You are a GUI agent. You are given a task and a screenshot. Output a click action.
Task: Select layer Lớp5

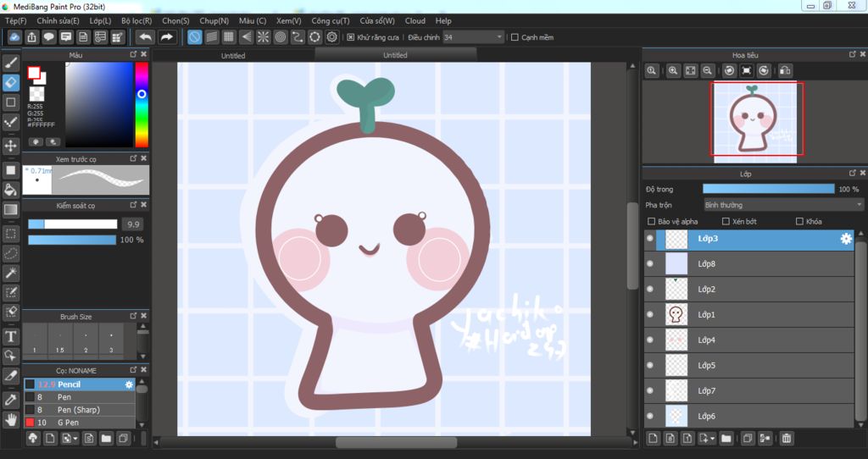coord(749,365)
